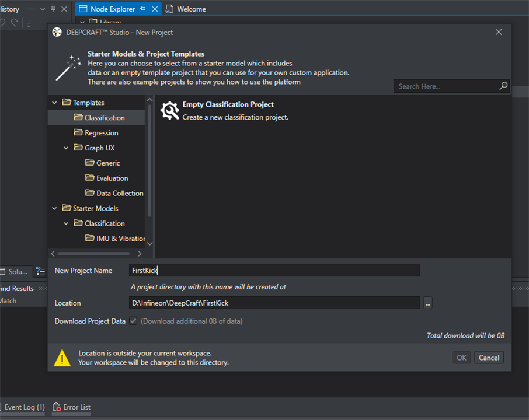Click the Data Collection folder icon

(x=90, y=192)
